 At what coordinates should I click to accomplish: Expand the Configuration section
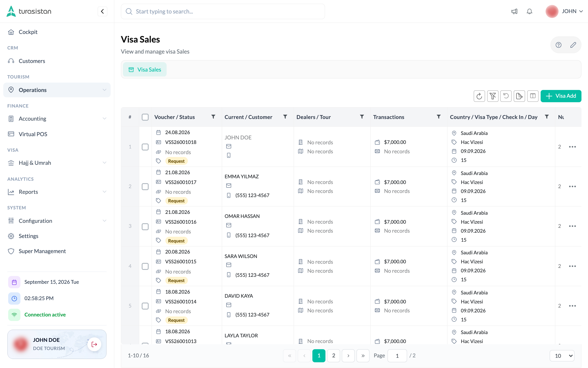coord(57,221)
